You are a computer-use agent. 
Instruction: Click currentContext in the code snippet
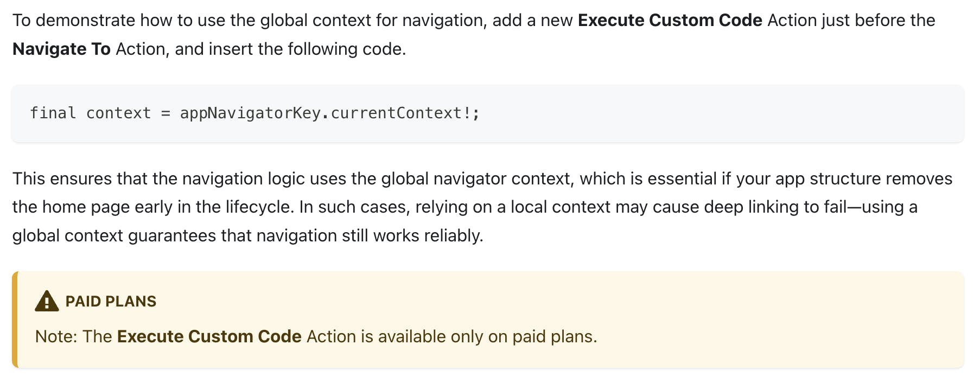pos(396,113)
